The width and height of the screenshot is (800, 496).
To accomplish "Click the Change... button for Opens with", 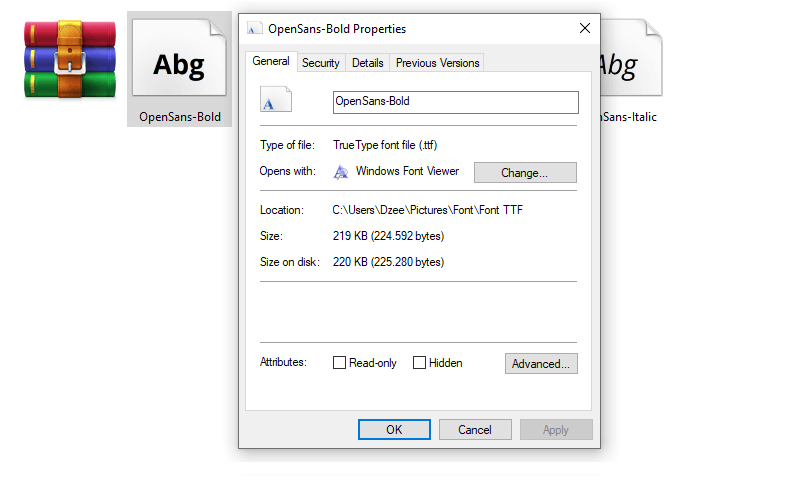I will coord(525,172).
